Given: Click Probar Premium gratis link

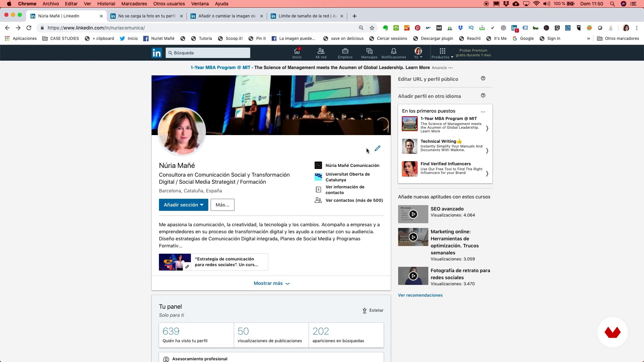Looking at the screenshot, I should click(x=473, y=53).
